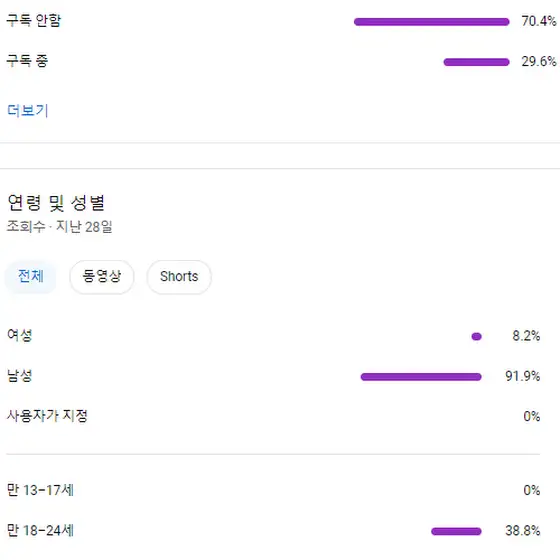Screen dimensions: 560x560
Task: Click the 구독 안함 70.4% bar
Action: [431, 22]
